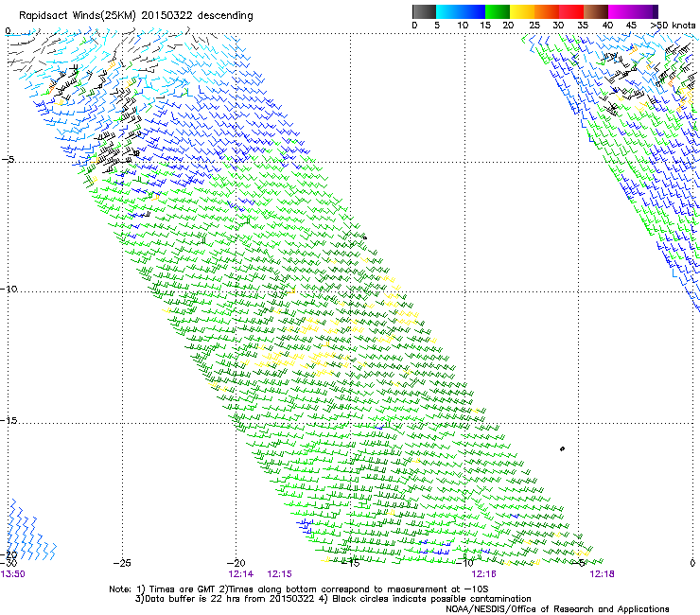700x615 pixels.
Task: Click the magenta 40-45 knots legend swatch
Action: click(x=621, y=11)
